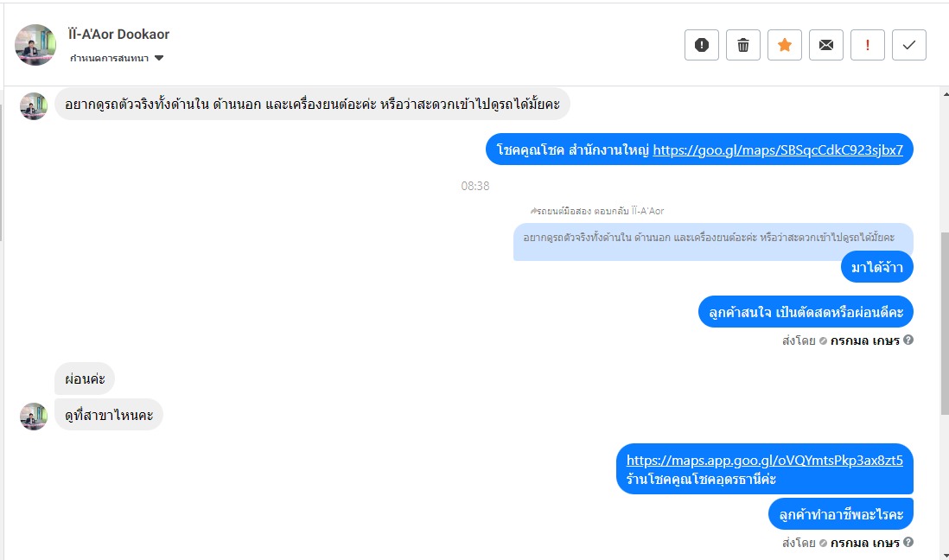Expand the กำหนดการสนทนา dropdown
Screen dimensions: 949x560
(117, 58)
